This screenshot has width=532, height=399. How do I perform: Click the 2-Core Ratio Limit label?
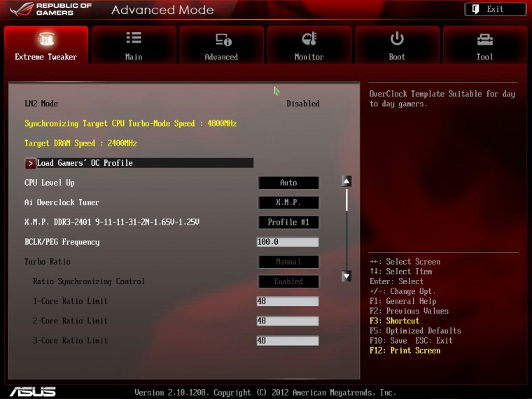point(70,321)
